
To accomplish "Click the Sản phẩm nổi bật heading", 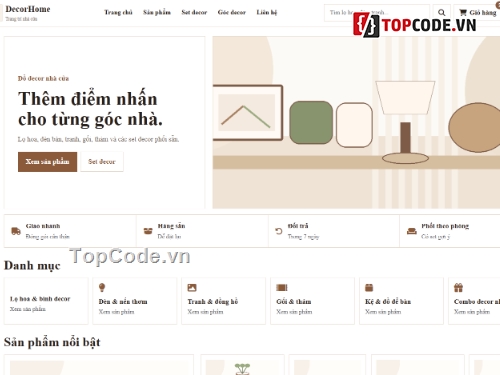I will [x=52, y=342].
